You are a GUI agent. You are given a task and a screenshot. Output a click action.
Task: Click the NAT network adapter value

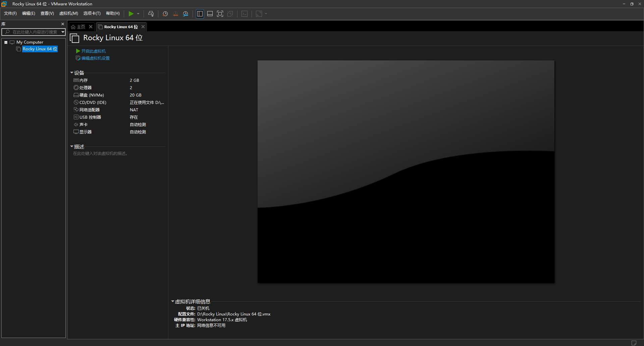134,110
